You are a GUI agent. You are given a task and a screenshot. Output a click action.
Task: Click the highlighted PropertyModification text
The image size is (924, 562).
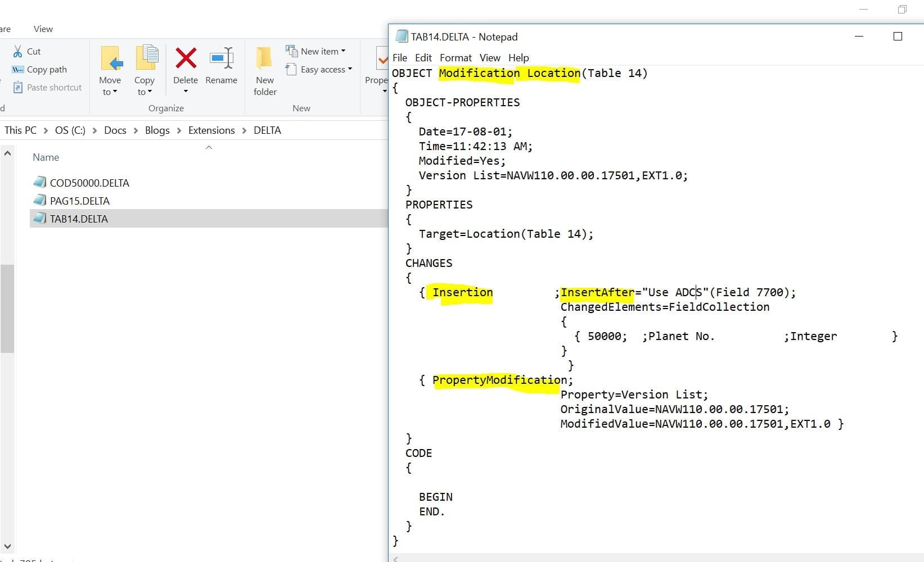499,380
